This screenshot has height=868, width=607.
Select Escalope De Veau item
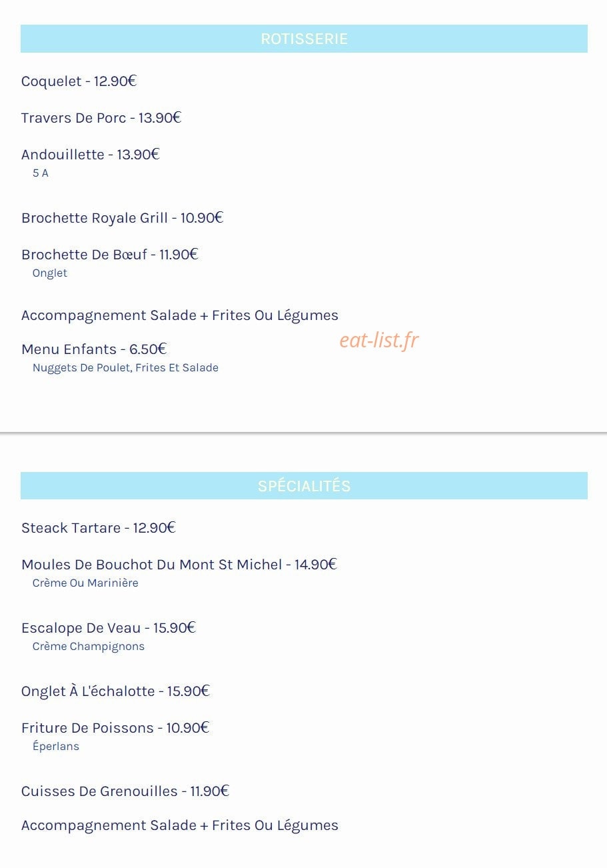[109, 628]
